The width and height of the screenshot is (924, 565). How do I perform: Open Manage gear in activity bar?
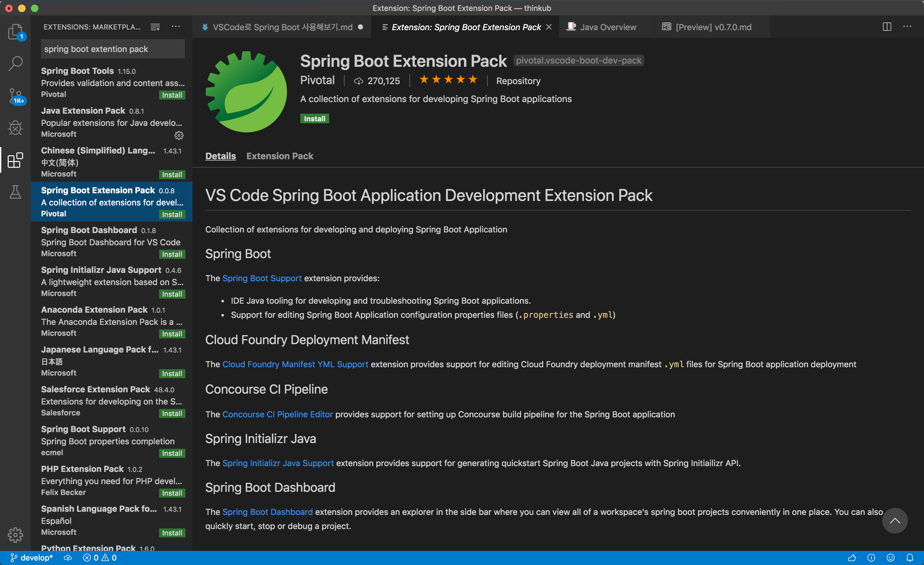click(15, 535)
